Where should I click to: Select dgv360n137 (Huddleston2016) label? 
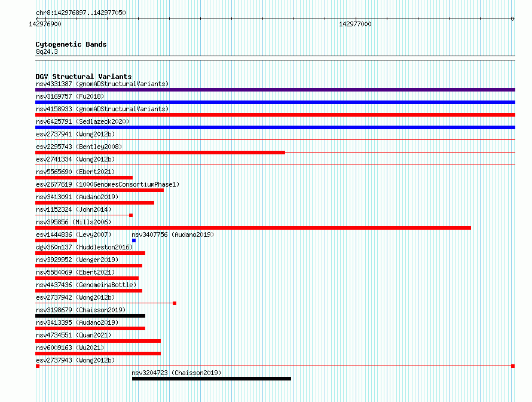click(x=84, y=247)
